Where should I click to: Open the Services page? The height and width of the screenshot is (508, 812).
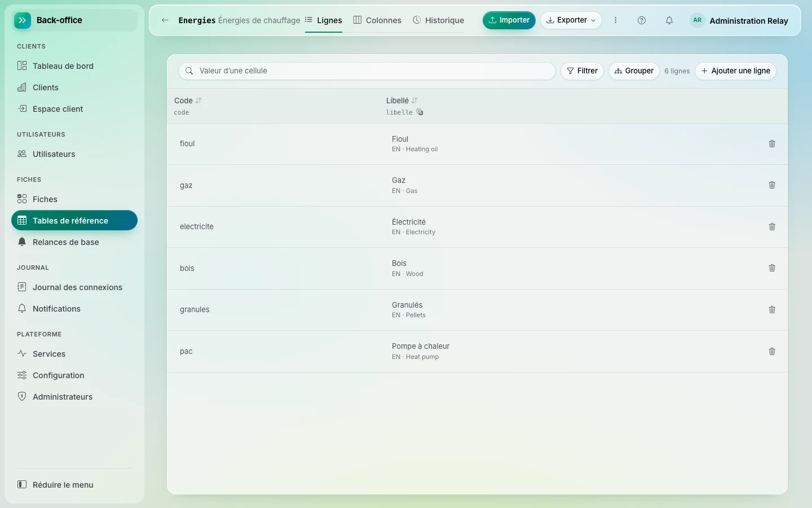(x=74, y=354)
